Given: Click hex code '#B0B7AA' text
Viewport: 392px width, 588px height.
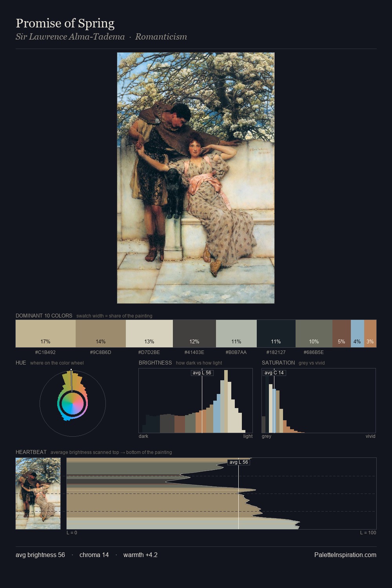Looking at the screenshot, I should (236, 352).
